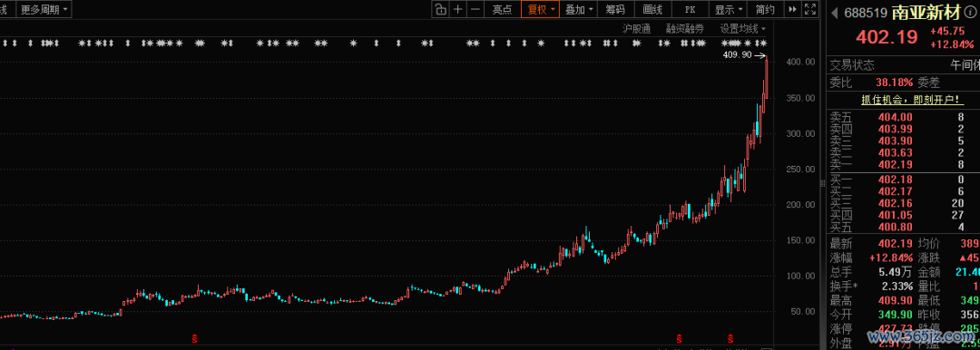The width and height of the screenshot is (980, 350).
Task: Click the current price 402.19 in the header
Action: [887, 37]
